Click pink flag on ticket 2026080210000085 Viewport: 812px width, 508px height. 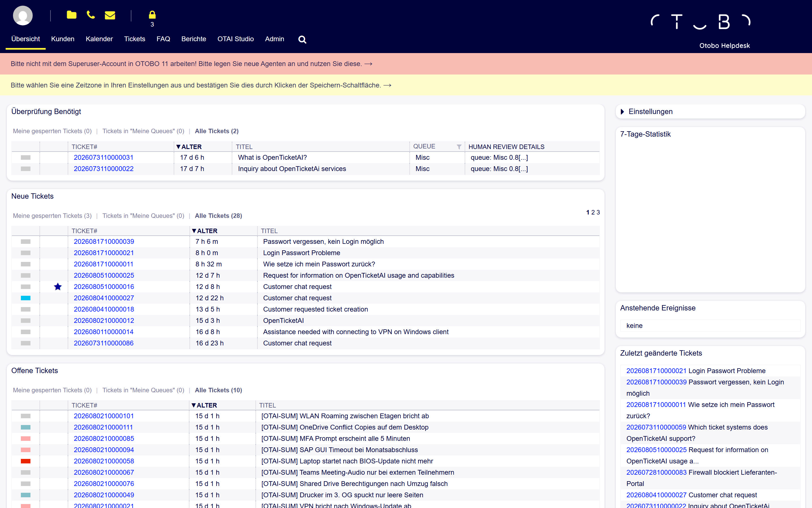point(25,439)
